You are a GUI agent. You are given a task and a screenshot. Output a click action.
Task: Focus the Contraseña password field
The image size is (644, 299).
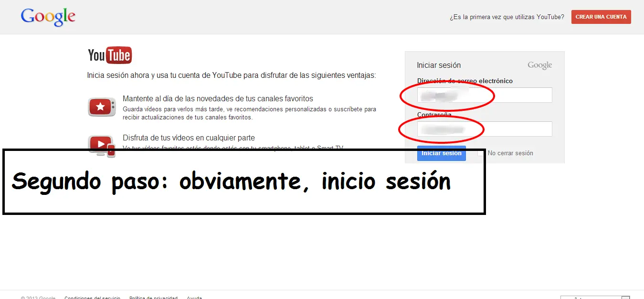point(485,129)
